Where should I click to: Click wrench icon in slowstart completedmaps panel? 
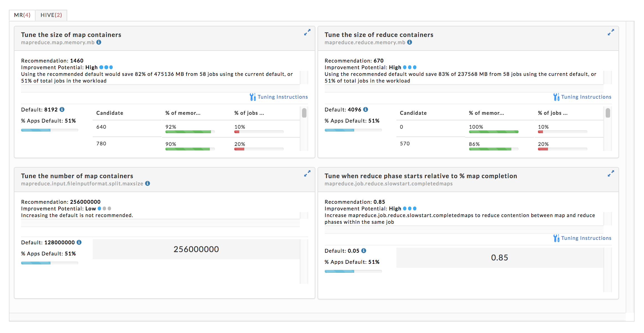click(556, 238)
